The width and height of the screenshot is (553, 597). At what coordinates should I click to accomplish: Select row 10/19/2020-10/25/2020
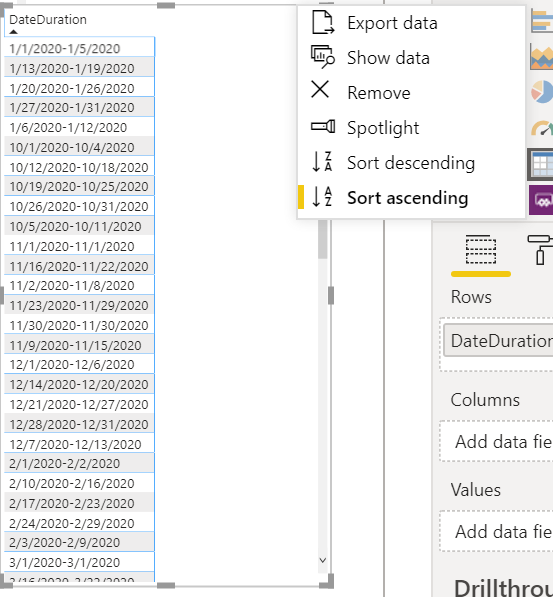(79, 187)
